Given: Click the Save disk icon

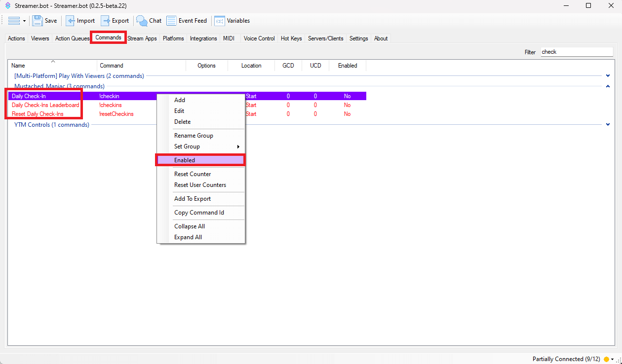Looking at the screenshot, I should (x=38, y=21).
